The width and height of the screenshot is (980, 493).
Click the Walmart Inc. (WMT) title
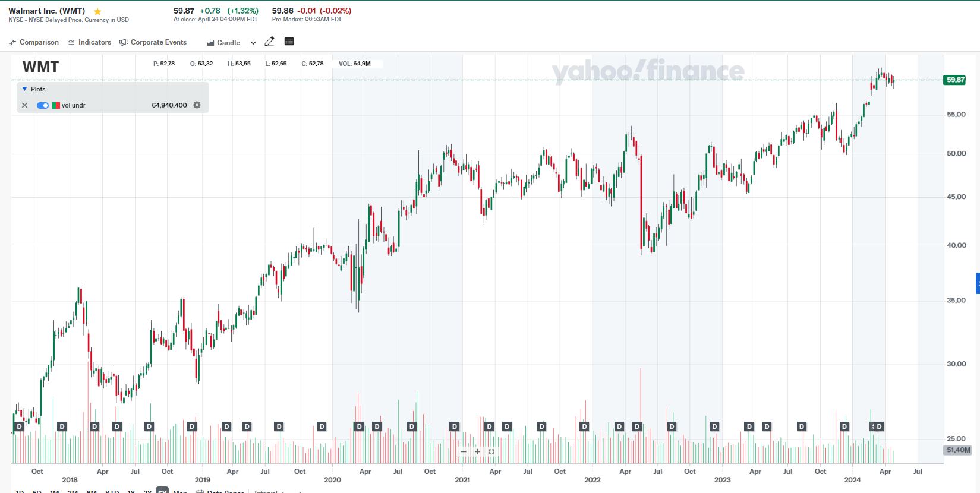[x=47, y=11]
